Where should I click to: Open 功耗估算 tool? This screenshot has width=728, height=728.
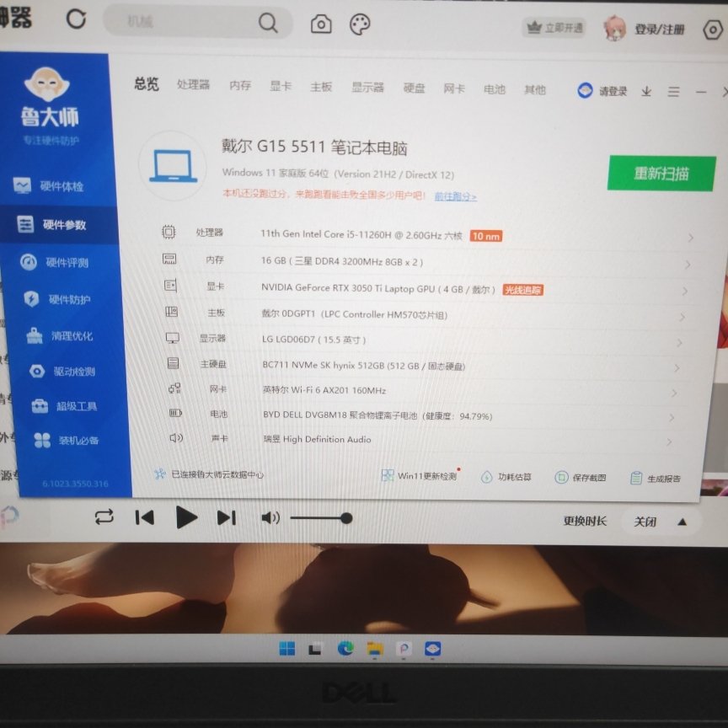point(506,477)
